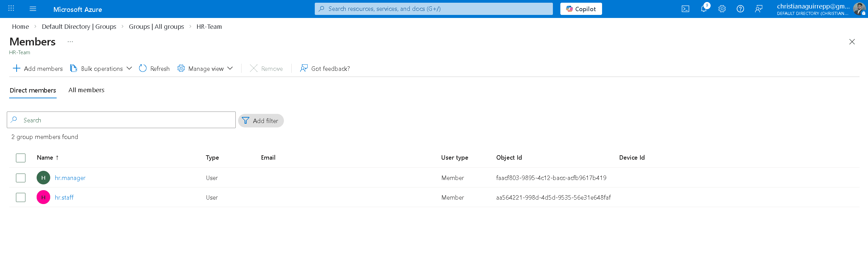Open the Cloud Shell terminal icon
The height and width of the screenshot is (262, 868).
[685, 9]
